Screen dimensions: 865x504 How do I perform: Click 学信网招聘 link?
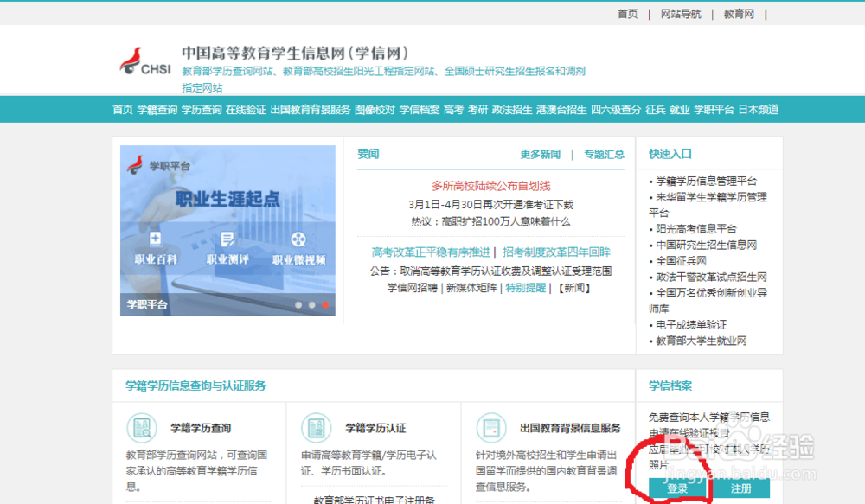pyautogui.click(x=412, y=288)
